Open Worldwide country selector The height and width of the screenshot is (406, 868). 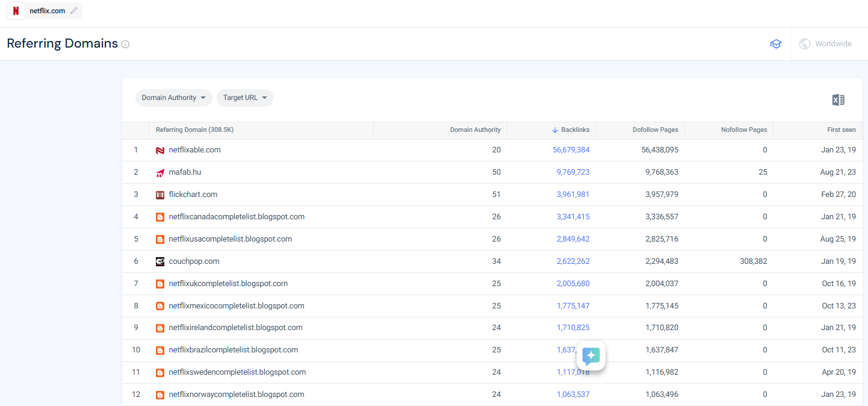(x=825, y=44)
